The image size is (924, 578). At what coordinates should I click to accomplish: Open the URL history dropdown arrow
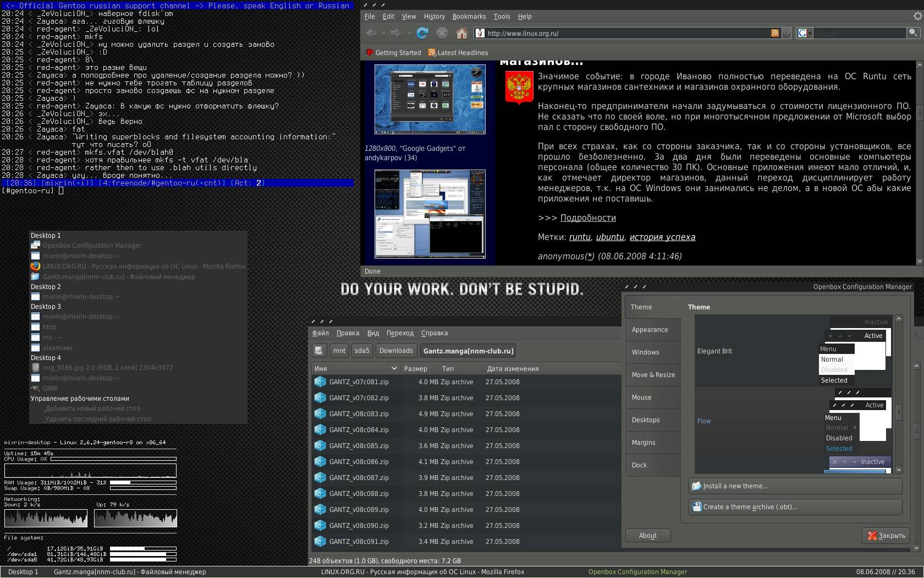787,33
